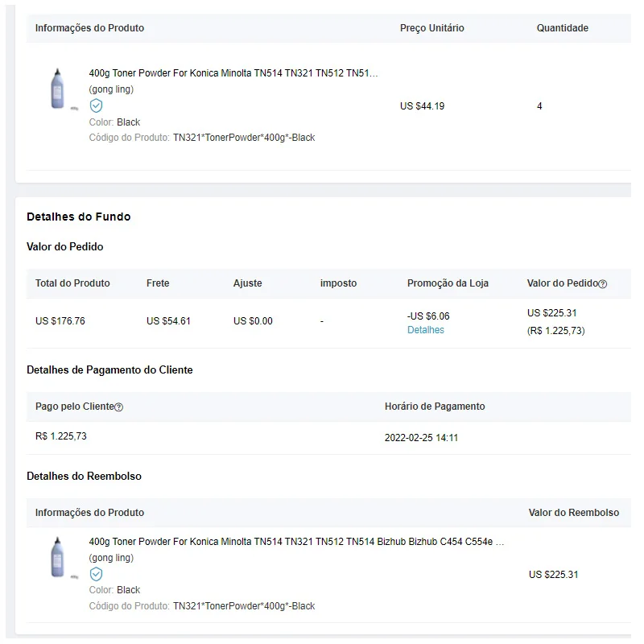Image resolution: width=644 pixels, height=644 pixels.
Task: Select the US $44.19 unit price
Action: click(422, 106)
